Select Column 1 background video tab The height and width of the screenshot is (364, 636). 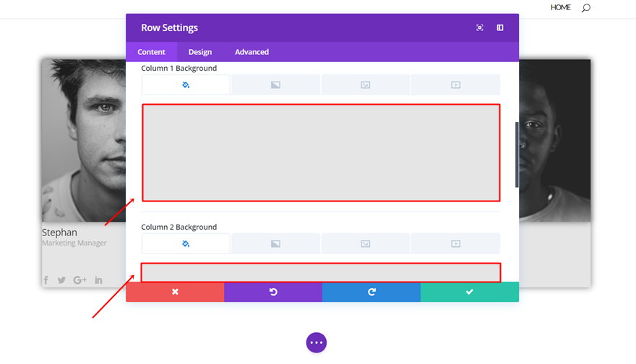point(455,84)
